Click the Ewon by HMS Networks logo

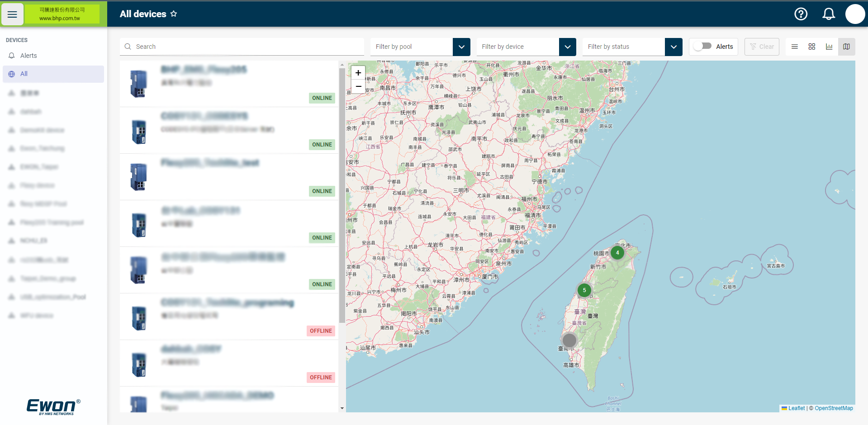click(x=53, y=407)
